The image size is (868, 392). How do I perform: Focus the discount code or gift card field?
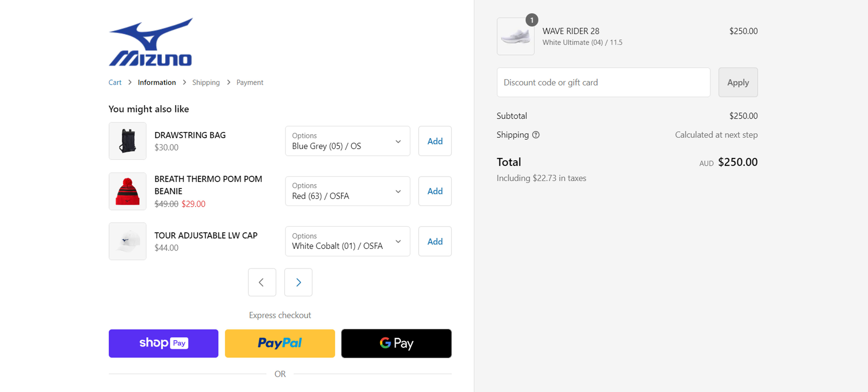pyautogui.click(x=604, y=82)
